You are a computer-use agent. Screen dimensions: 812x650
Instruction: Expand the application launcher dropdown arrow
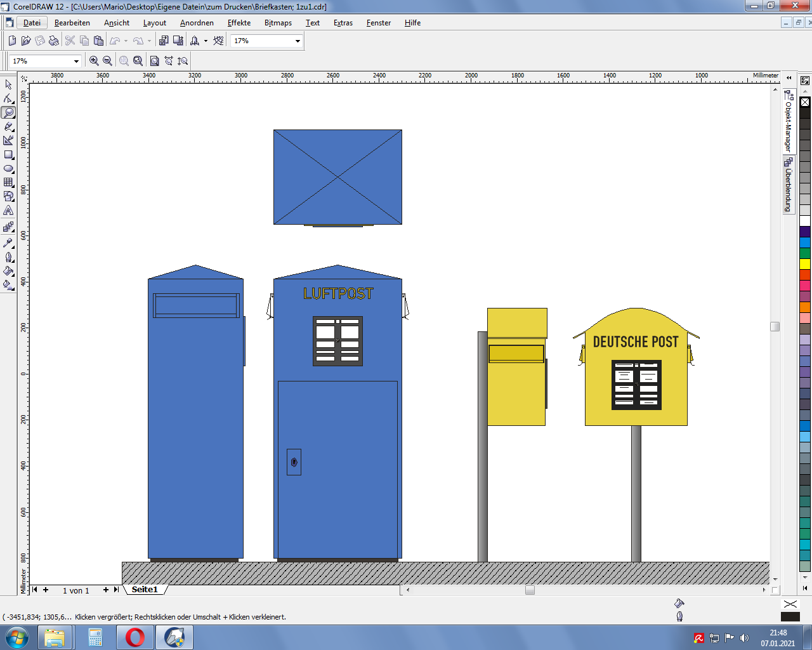(206, 41)
